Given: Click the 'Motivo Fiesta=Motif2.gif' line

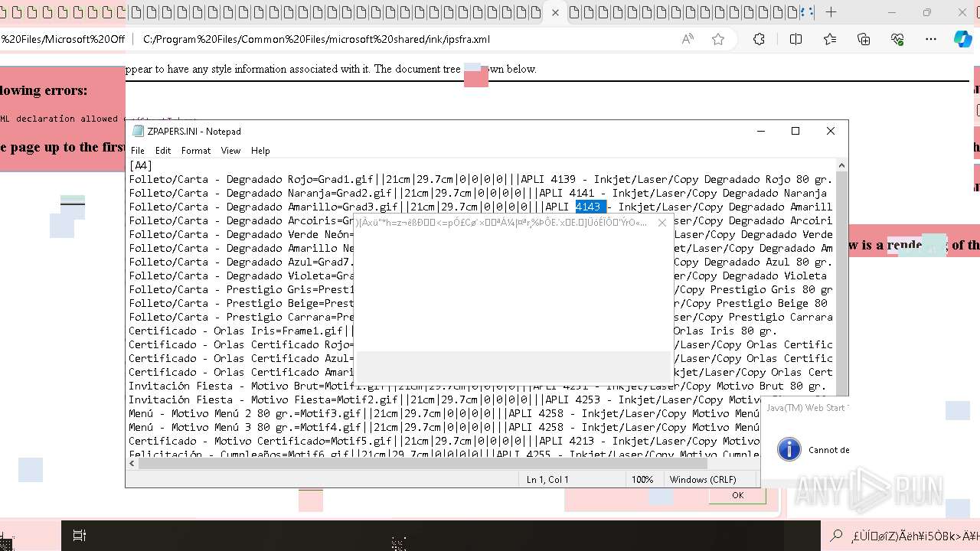Looking at the screenshot, I should click(444, 399).
